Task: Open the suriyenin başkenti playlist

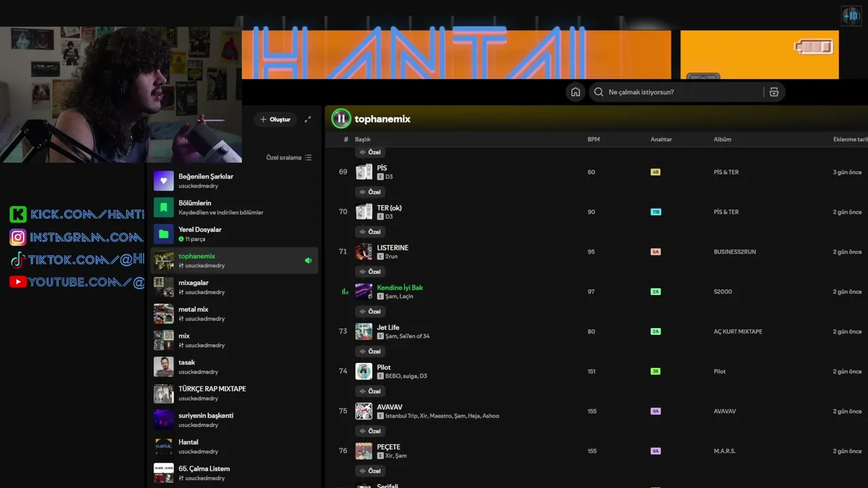Action: point(234,420)
